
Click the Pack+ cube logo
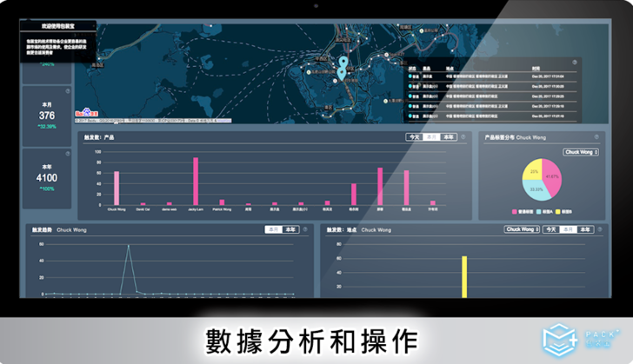pos(560,340)
